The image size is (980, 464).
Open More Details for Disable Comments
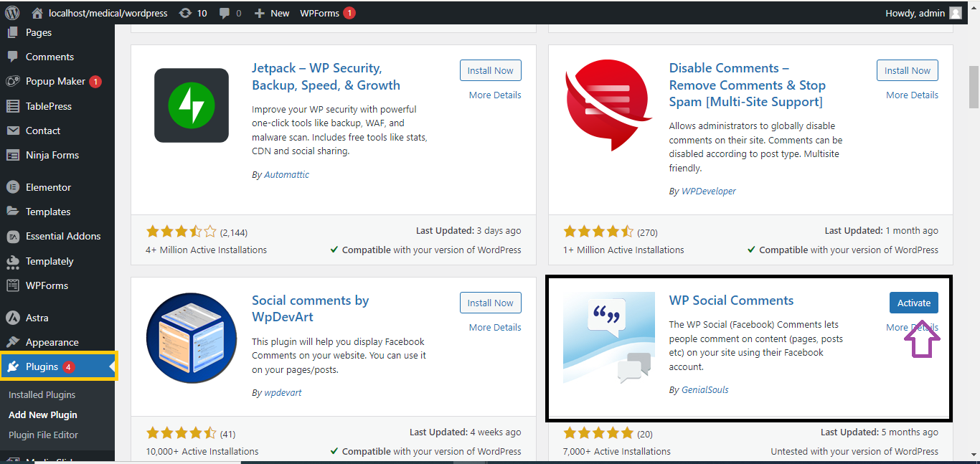[x=912, y=95]
